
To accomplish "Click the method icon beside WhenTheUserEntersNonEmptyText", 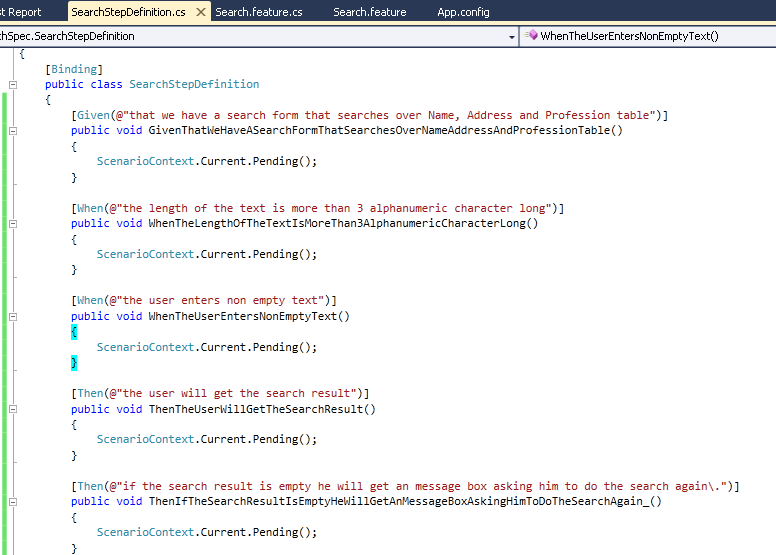I will tap(531, 35).
